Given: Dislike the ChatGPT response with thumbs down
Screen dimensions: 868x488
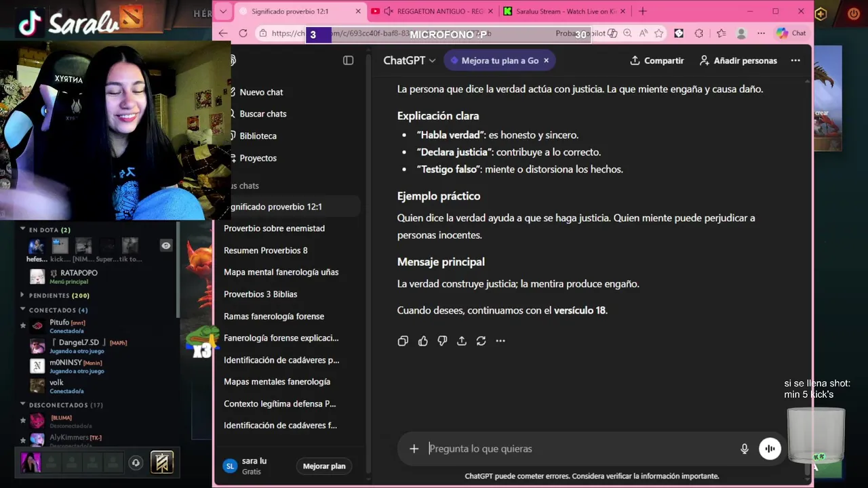Looking at the screenshot, I should coord(442,341).
